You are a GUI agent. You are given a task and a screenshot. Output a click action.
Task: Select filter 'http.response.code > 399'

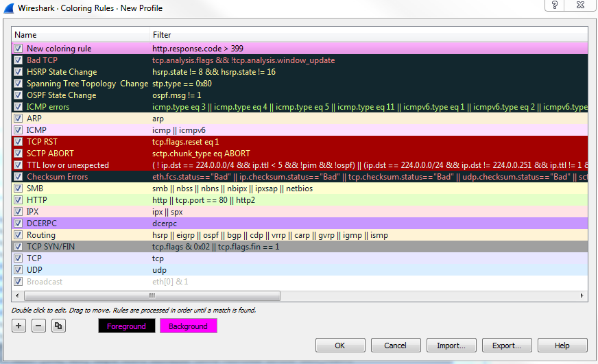(x=198, y=49)
